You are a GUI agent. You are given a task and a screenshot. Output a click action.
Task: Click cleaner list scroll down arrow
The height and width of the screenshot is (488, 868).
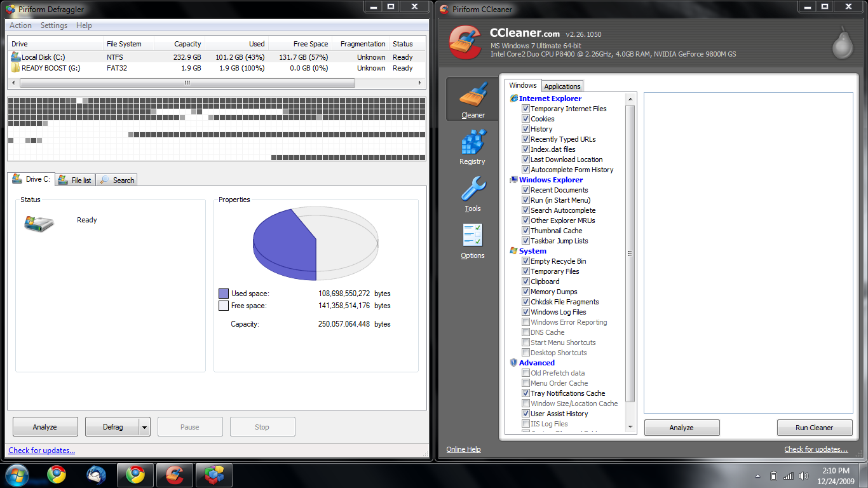click(x=630, y=427)
